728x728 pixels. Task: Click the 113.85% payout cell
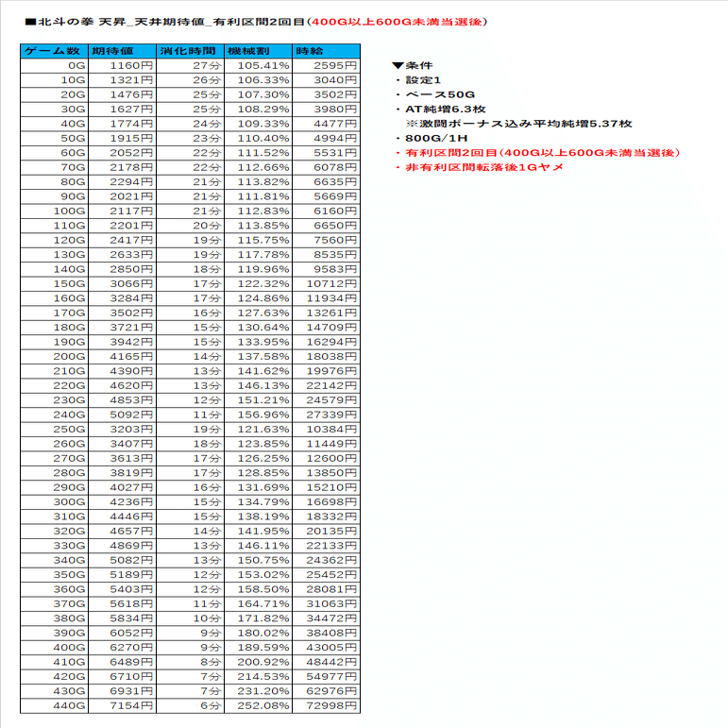258,226
